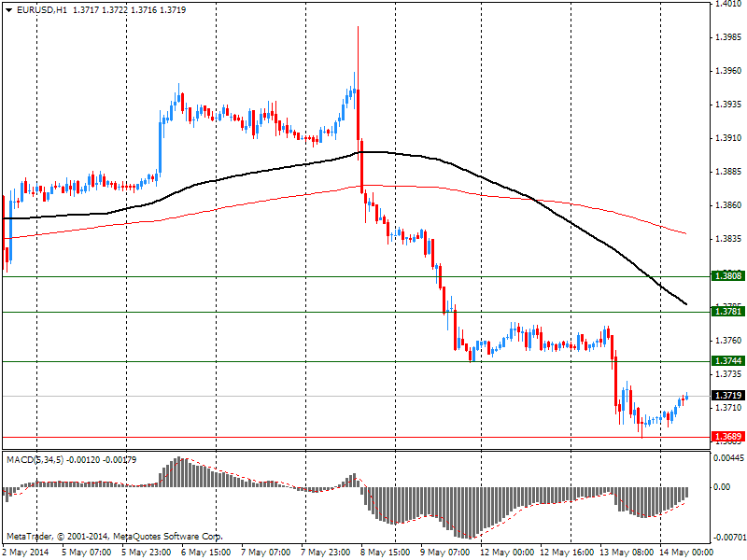Select the 1.3781 green price level label
747x560 pixels.
tap(728, 312)
